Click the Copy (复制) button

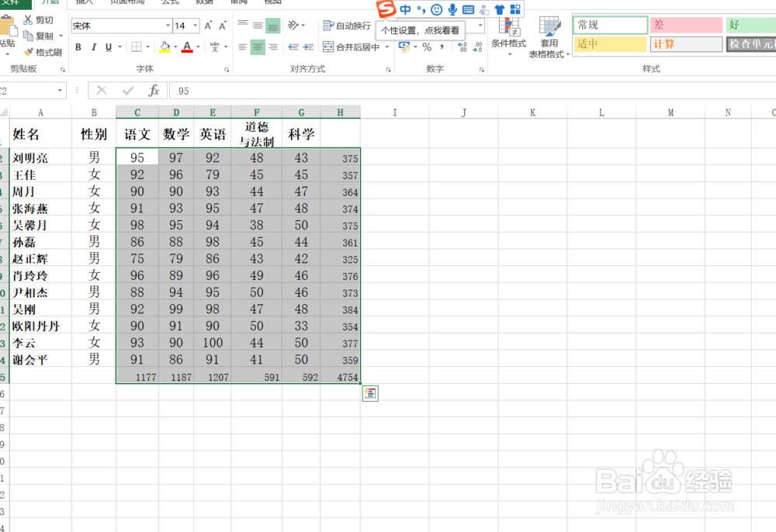pos(39,36)
